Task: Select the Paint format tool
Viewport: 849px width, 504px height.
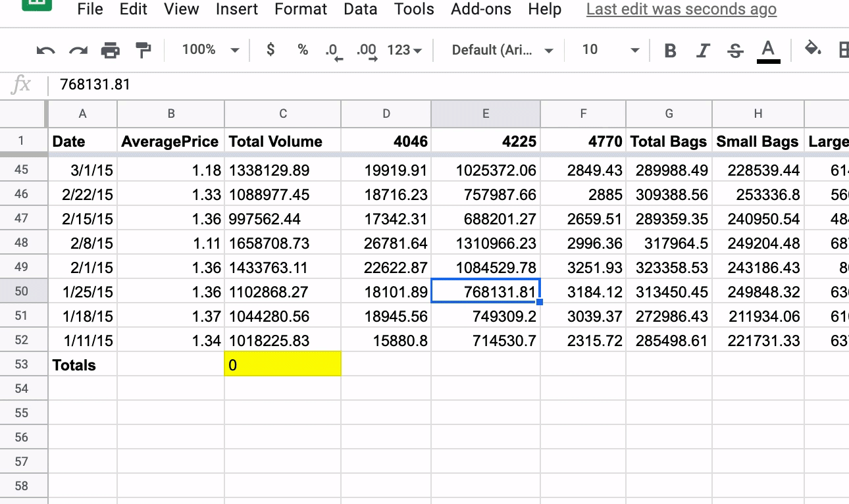Action: (x=143, y=49)
